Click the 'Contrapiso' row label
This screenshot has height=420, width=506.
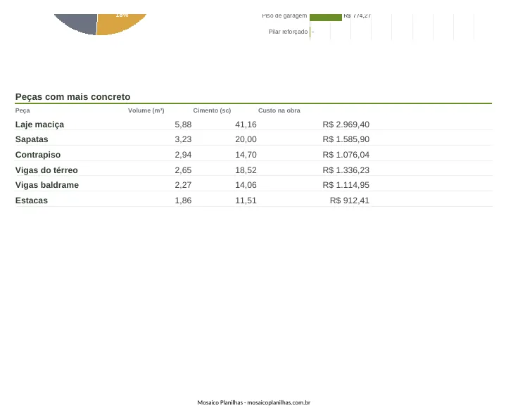(x=38, y=155)
